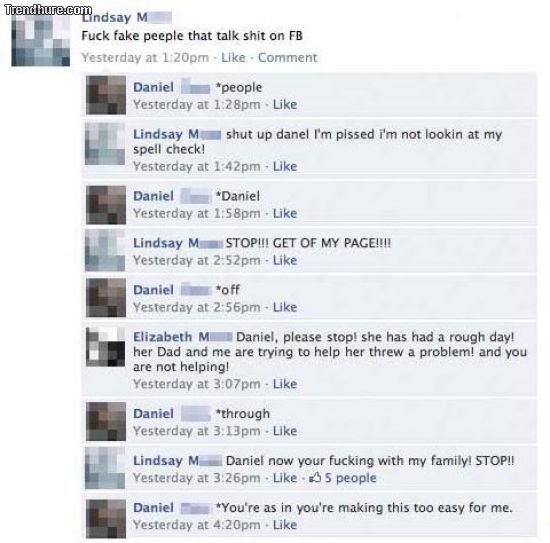Click Comment under Lindsay's original post
This screenshot has height=543, width=550.
(x=288, y=58)
